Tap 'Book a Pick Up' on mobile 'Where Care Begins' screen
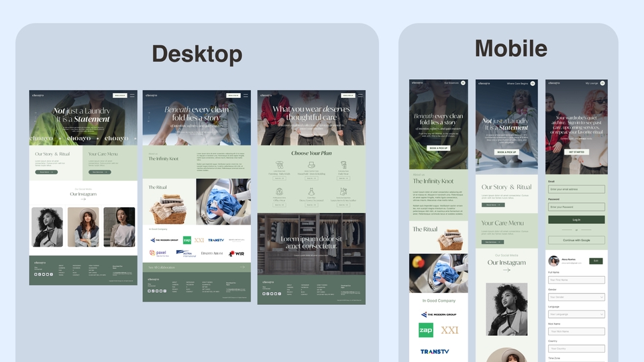The height and width of the screenshot is (362, 644). point(506,152)
